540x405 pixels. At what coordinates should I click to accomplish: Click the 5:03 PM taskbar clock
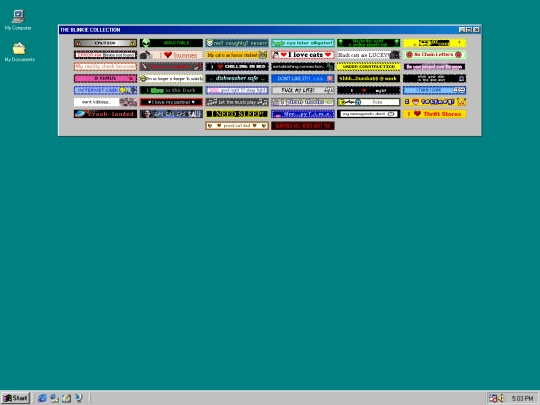tap(522, 398)
